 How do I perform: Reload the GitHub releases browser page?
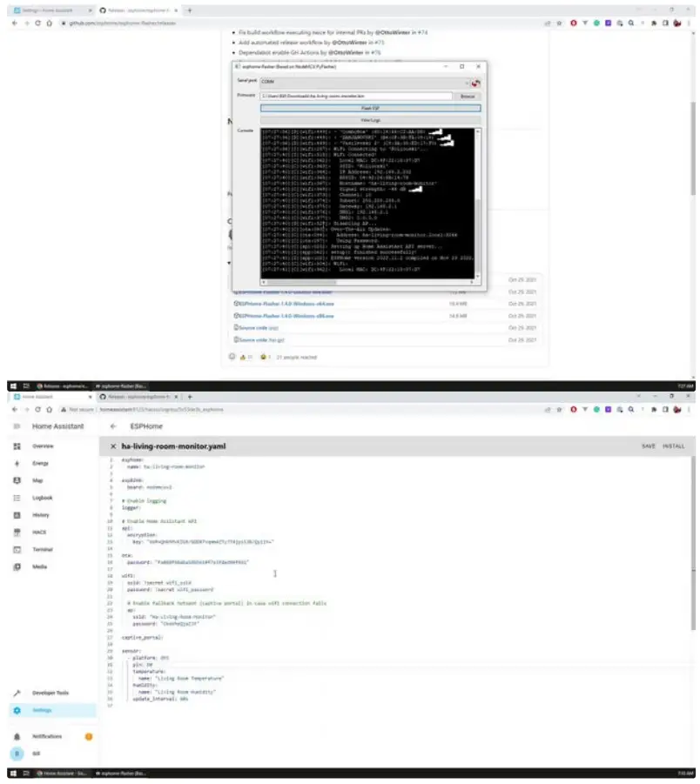coord(37,23)
